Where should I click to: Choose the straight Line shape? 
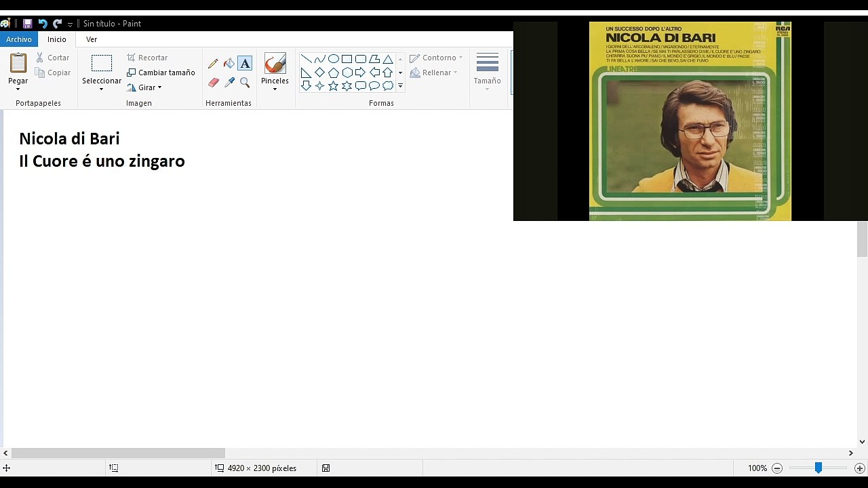[x=307, y=59]
